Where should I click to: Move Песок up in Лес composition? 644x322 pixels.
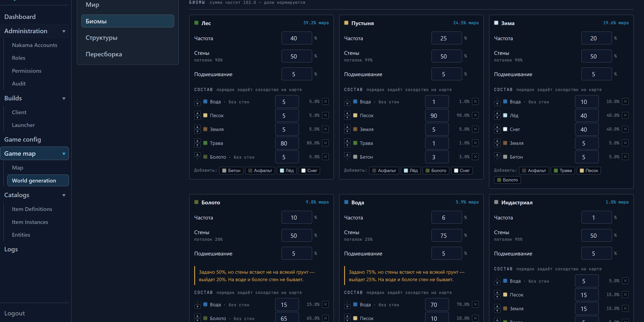click(197, 113)
